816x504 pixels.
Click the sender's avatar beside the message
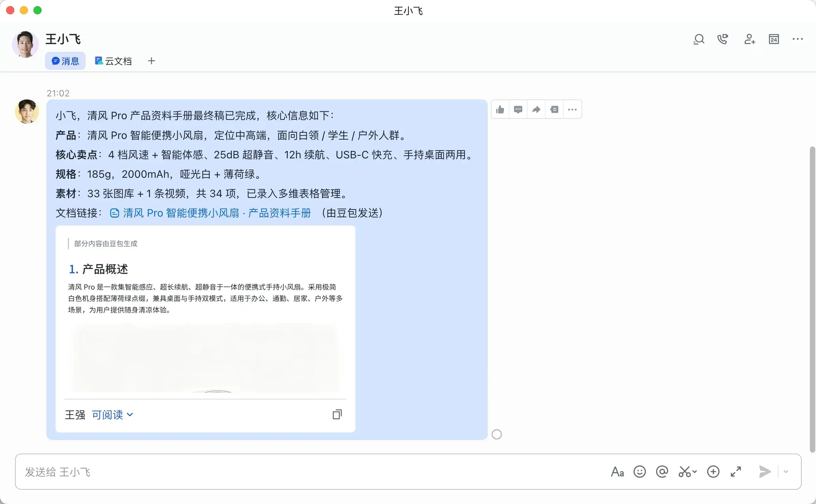pyautogui.click(x=27, y=111)
